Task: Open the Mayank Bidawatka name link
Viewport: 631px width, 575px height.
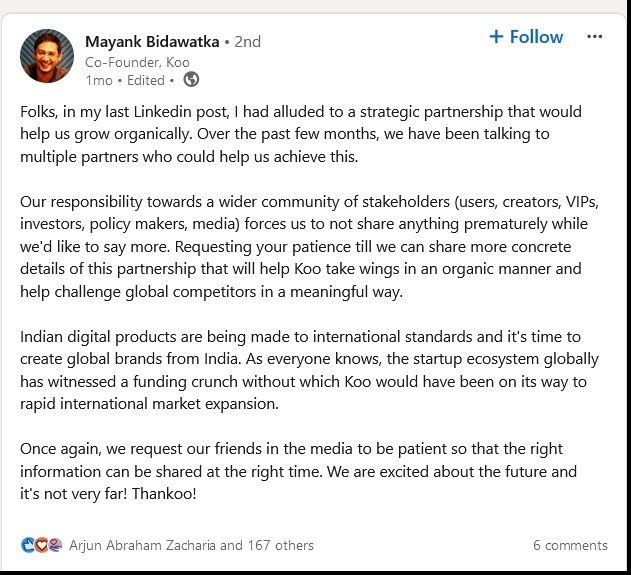Action: 152,41
